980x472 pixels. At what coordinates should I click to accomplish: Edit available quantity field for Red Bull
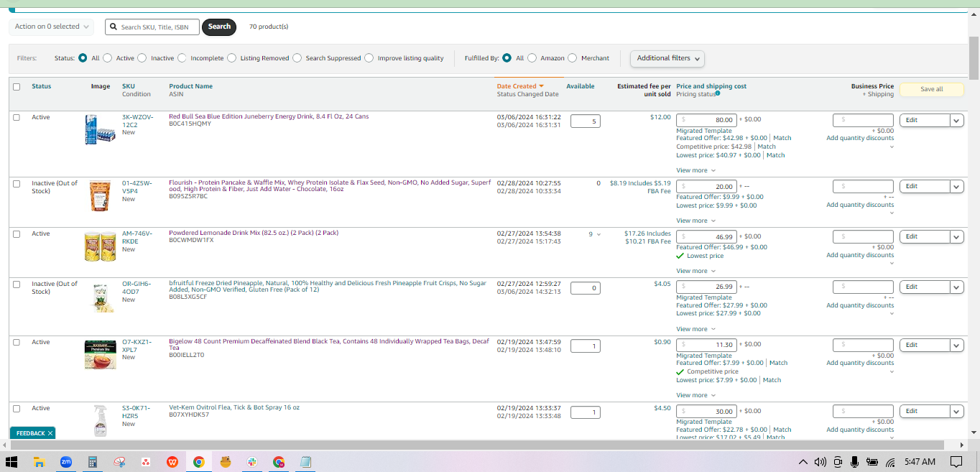coord(586,121)
